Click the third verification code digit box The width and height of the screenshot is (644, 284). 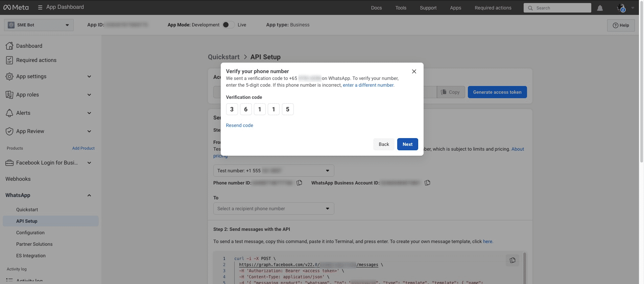(x=260, y=109)
